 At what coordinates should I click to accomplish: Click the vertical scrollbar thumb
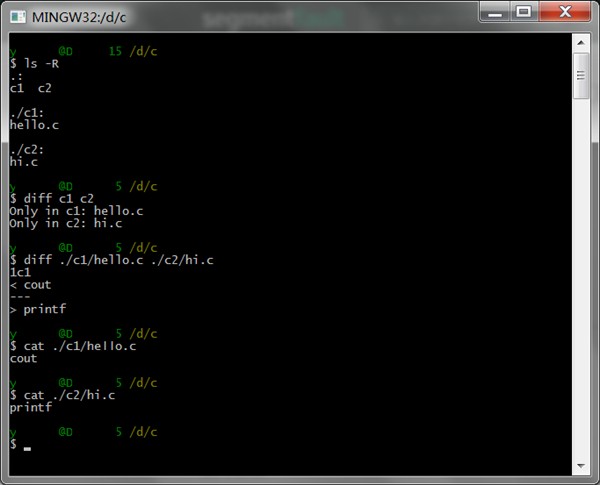[x=581, y=75]
